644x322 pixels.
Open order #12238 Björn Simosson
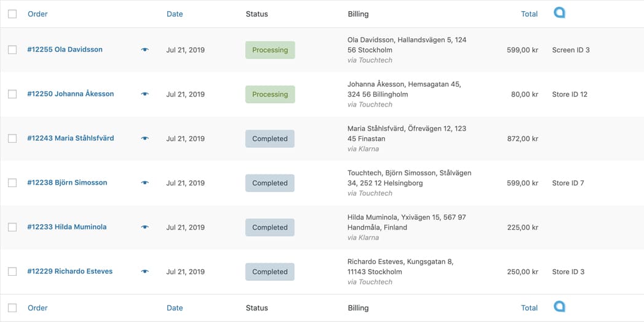click(67, 183)
